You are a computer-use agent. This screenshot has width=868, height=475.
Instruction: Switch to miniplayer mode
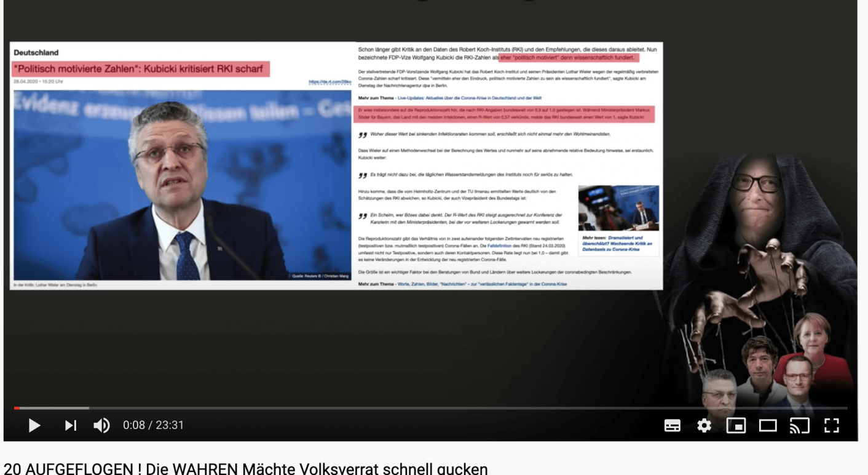[x=736, y=425]
